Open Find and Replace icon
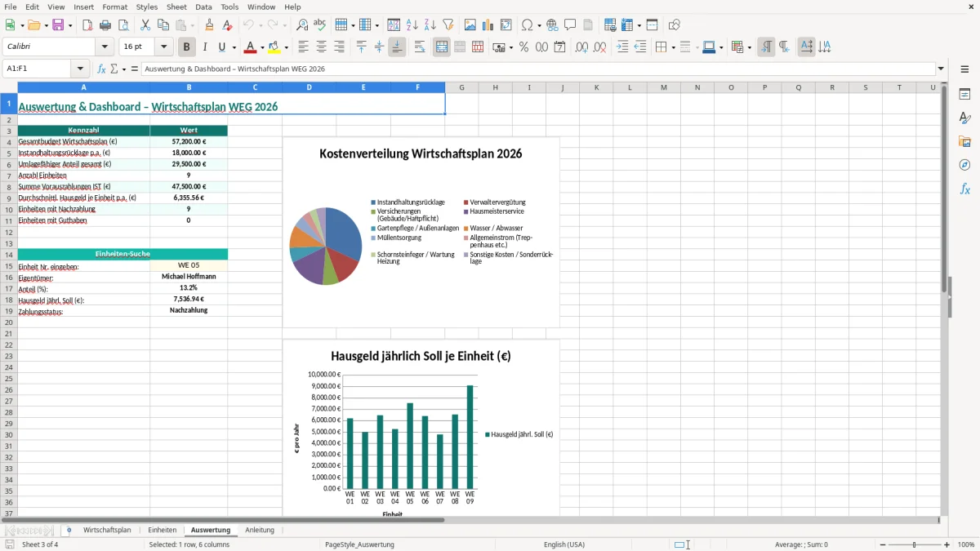Viewport: 980px width, 551px height. tap(302, 25)
